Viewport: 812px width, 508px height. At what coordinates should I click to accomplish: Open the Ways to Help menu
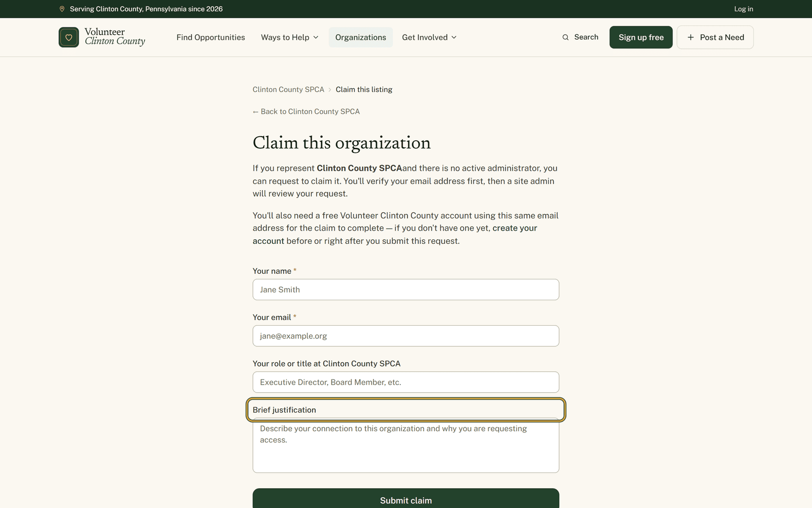point(290,37)
